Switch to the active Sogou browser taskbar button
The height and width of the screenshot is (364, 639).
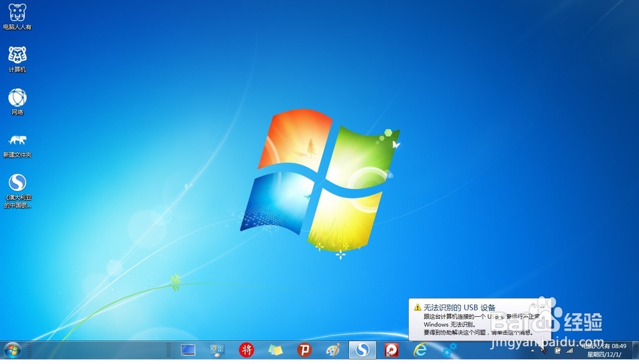pyautogui.click(x=362, y=350)
